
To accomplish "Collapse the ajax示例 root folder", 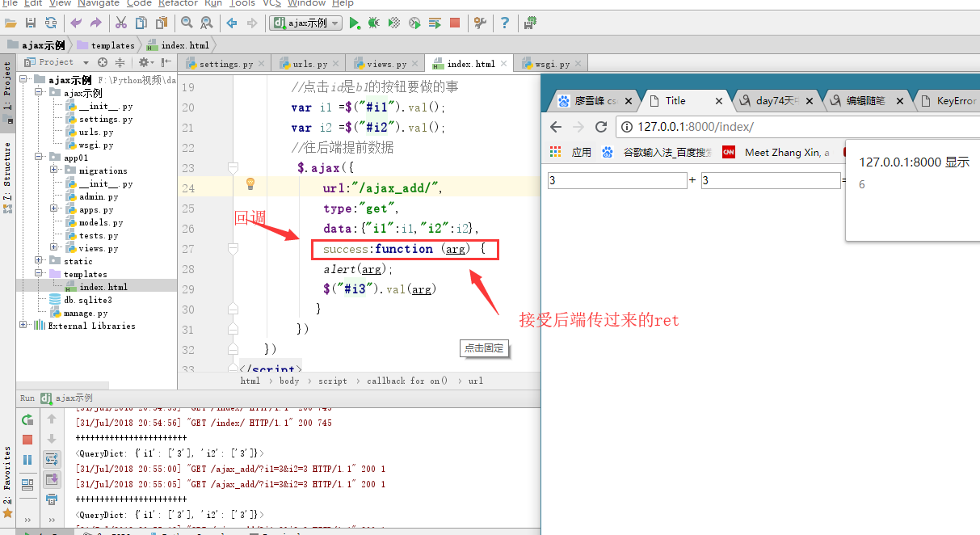I will (23, 80).
